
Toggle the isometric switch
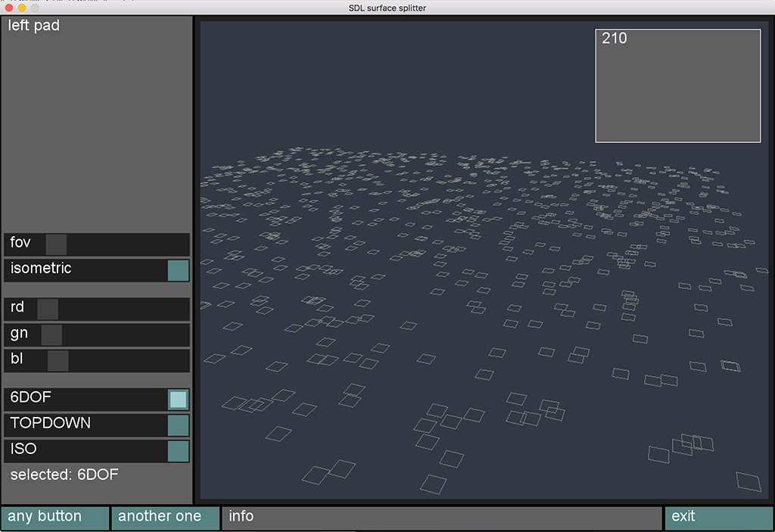tap(178, 270)
